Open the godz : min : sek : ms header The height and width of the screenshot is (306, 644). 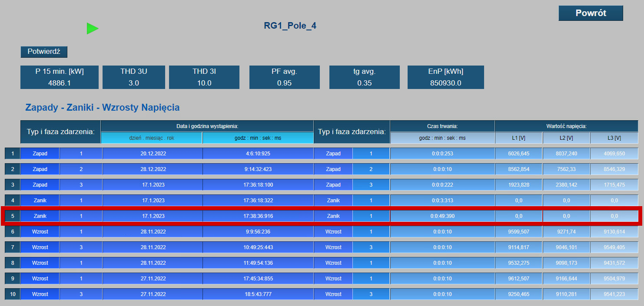coord(257,138)
